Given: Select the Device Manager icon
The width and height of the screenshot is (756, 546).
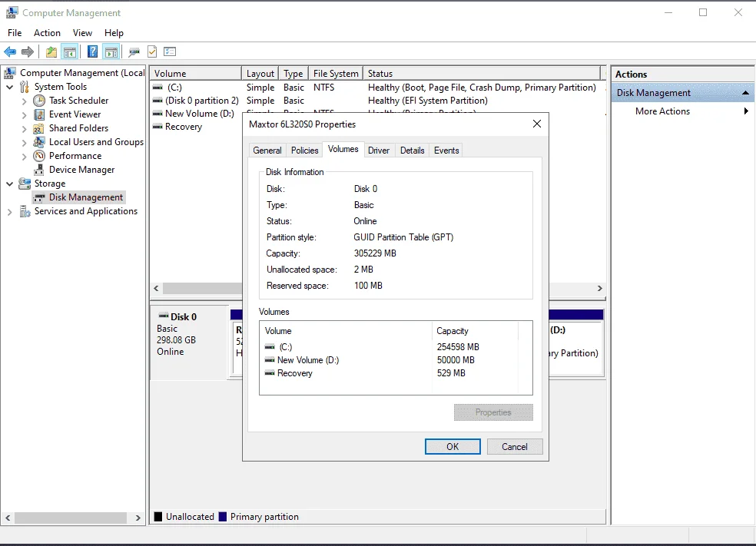Looking at the screenshot, I should [x=39, y=170].
